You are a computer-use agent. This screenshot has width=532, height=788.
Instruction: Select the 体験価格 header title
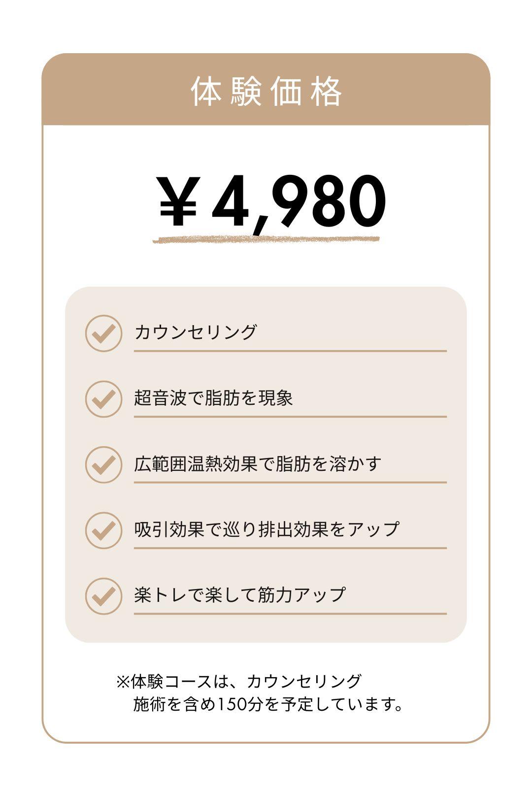[x=266, y=91]
